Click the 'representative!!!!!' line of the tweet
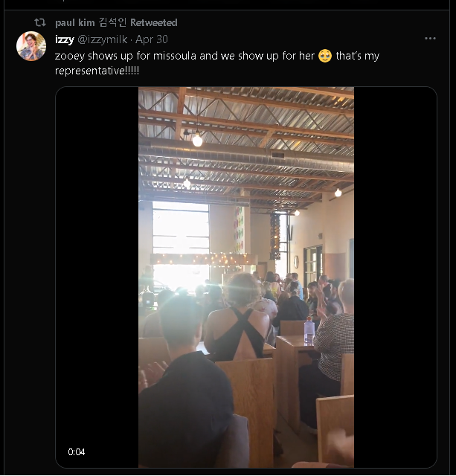This screenshot has height=476, width=456. (97, 71)
